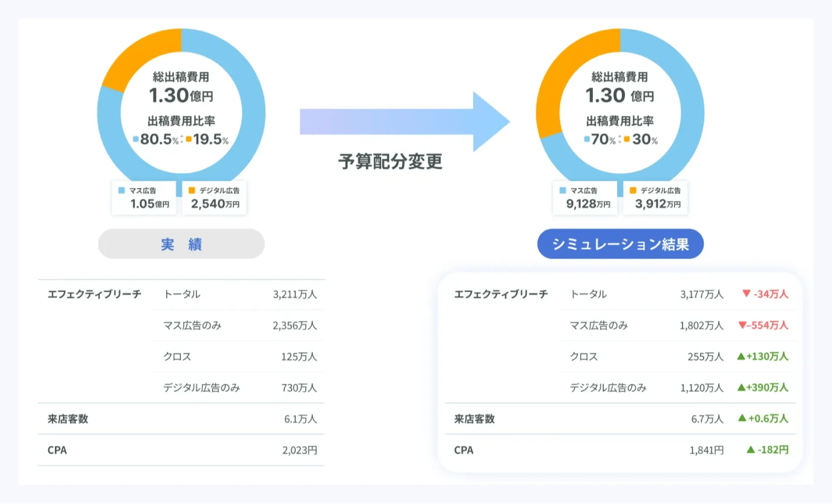This screenshot has width=832, height=504.
Task: Click the green up triangle beside +130万人
Action: (x=741, y=356)
